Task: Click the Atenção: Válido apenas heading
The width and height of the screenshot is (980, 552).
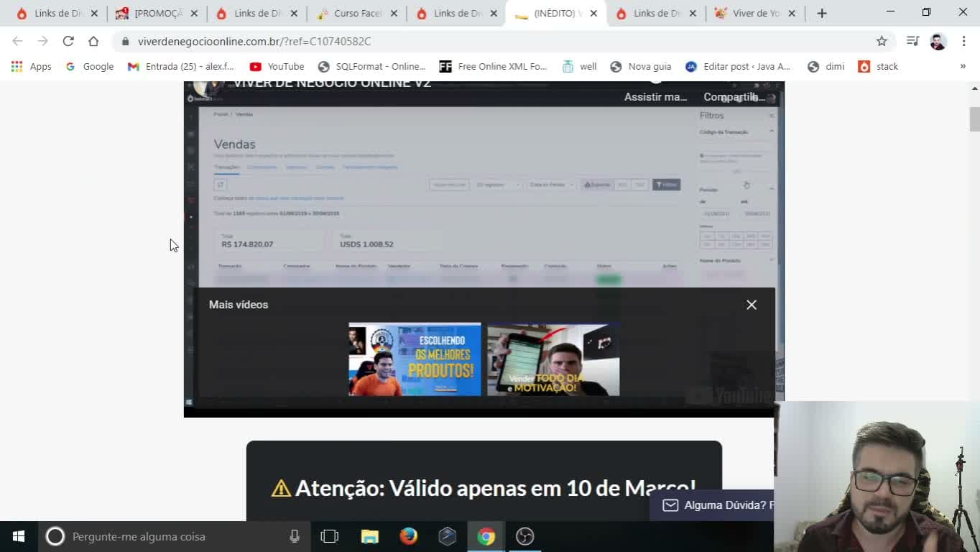Action: pyautogui.click(x=484, y=488)
